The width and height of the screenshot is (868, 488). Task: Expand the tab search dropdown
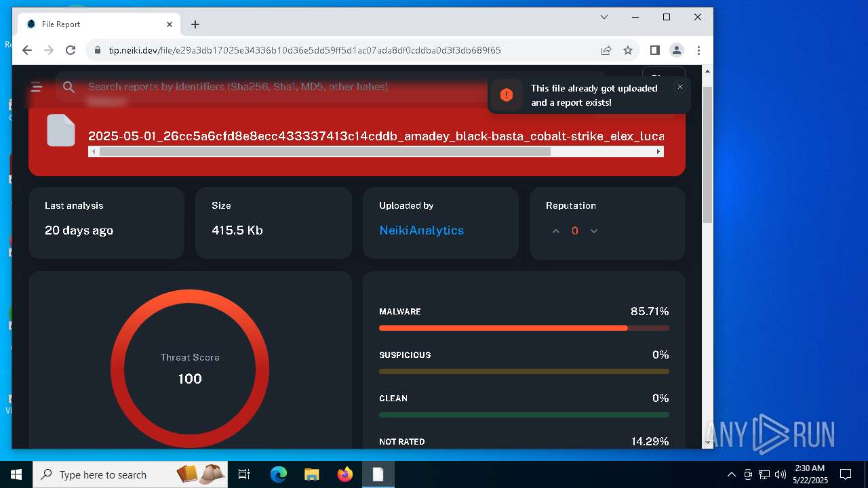pyautogui.click(x=604, y=17)
